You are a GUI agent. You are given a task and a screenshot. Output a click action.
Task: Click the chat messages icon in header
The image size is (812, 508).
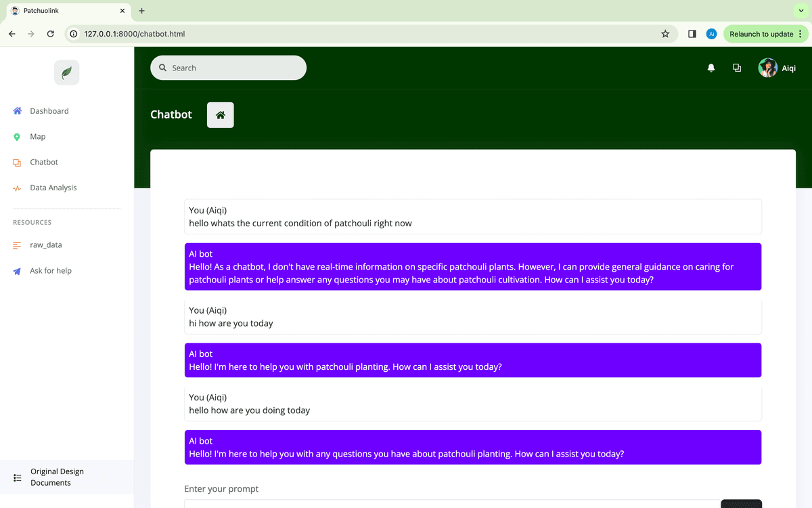point(736,68)
